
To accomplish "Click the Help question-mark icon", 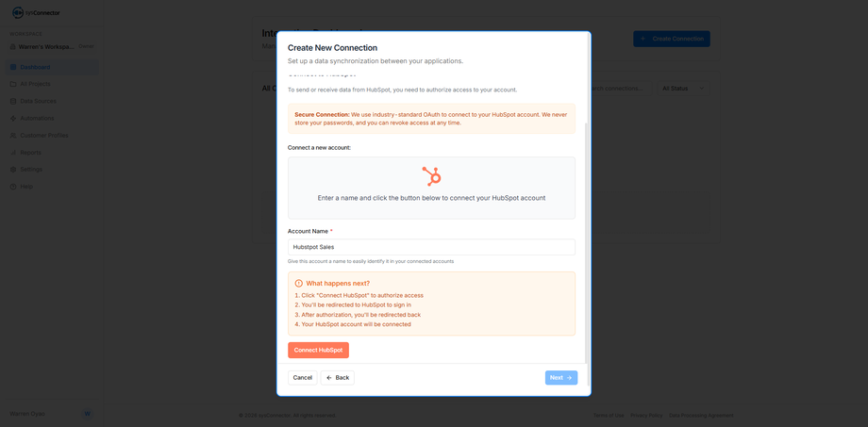I will (x=13, y=187).
